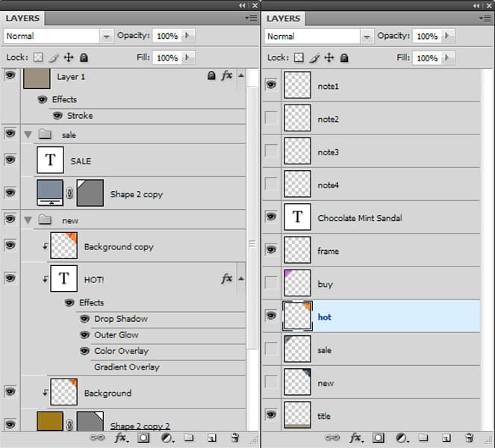Collapse left panel with double arrows
The height and width of the screenshot is (448, 495).
pyautogui.click(x=242, y=5)
